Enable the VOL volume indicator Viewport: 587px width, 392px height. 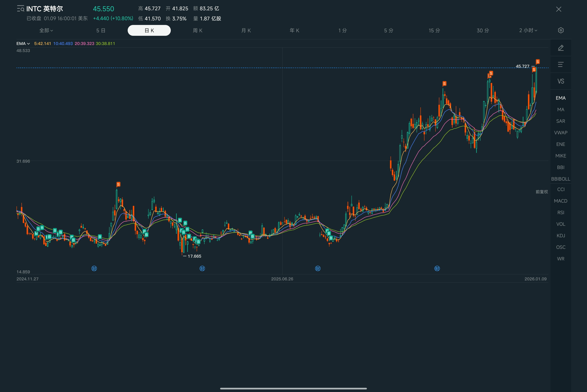(x=561, y=224)
